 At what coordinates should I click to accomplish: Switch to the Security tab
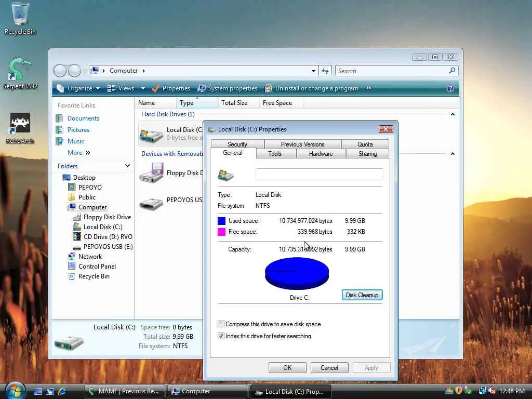[237, 144]
